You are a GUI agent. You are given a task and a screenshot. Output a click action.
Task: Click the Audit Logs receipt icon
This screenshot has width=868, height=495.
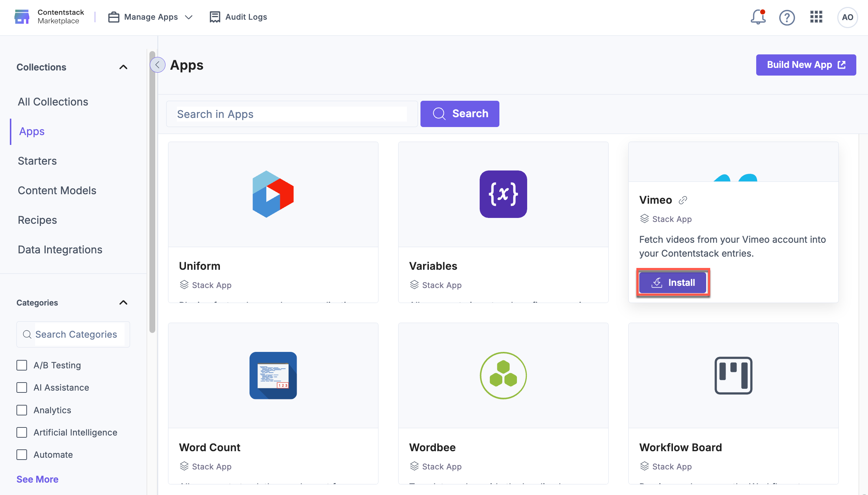(x=215, y=17)
